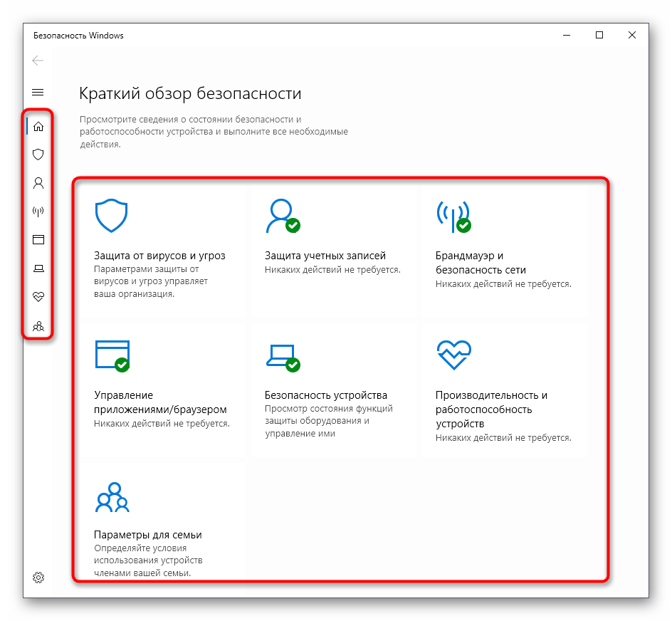Open 'Защита учетных записей' title
This screenshot has height=621, width=672.
[x=325, y=256]
